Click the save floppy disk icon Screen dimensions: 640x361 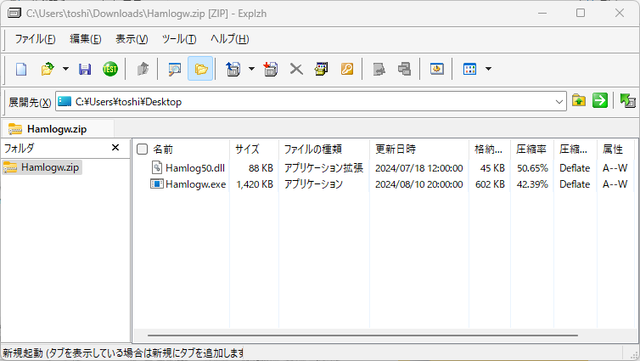[x=85, y=69]
